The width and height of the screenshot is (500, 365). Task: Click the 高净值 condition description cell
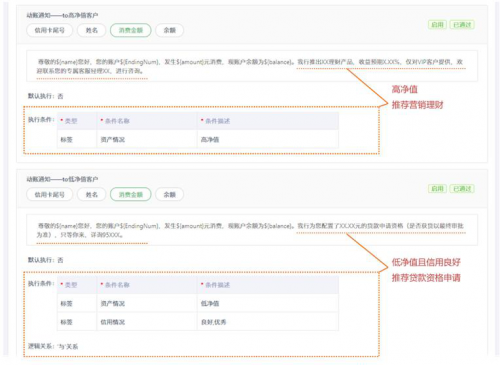pyautogui.click(x=268, y=140)
